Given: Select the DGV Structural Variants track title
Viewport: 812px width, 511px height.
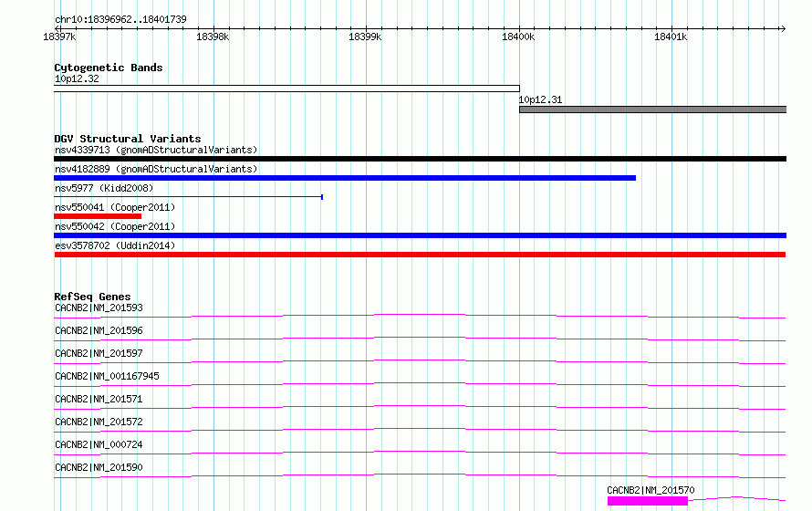Looking at the screenshot, I should click(128, 139).
